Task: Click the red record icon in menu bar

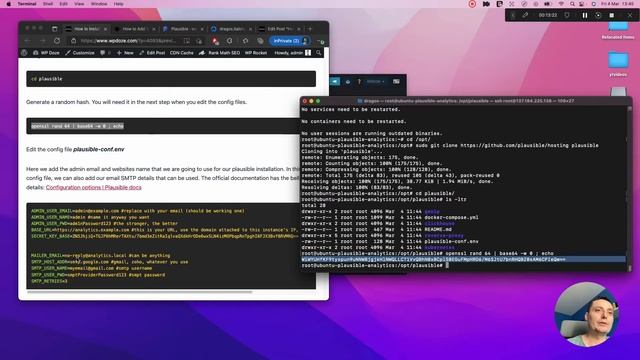Action: point(472,4)
